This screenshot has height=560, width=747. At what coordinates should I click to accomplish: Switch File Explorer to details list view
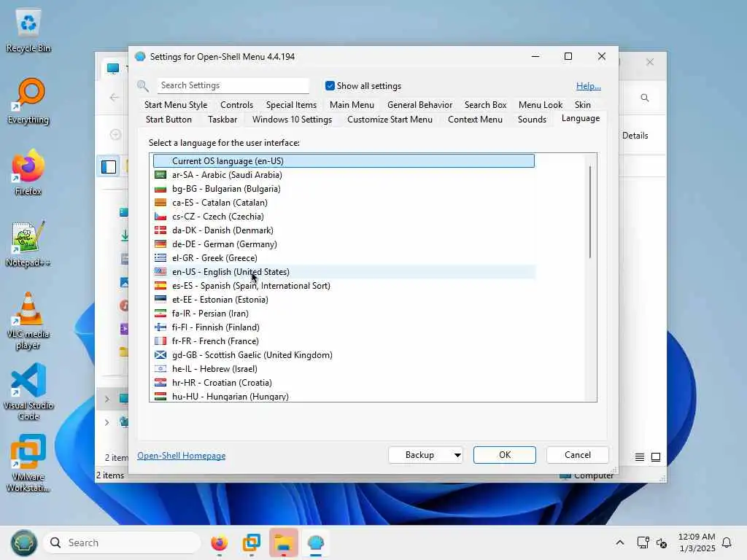(640, 457)
